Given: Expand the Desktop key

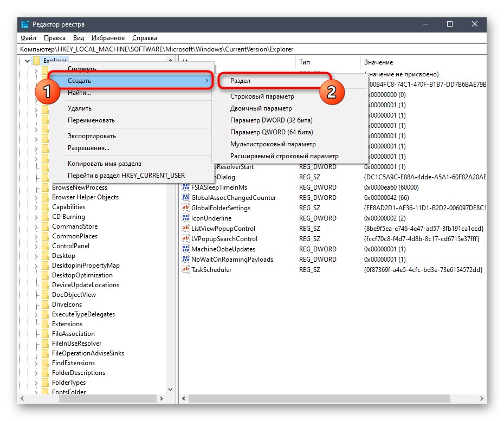Looking at the screenshot, I should (x=36, y=256).
